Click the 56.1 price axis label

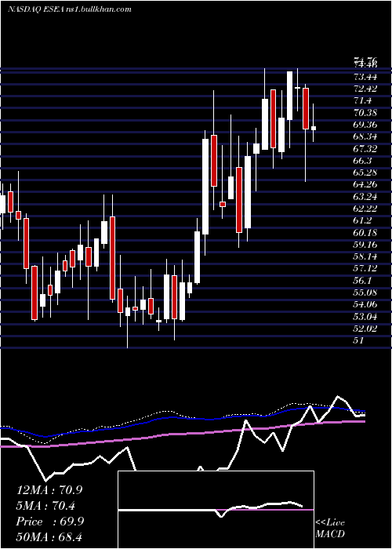tap(363, 280)
